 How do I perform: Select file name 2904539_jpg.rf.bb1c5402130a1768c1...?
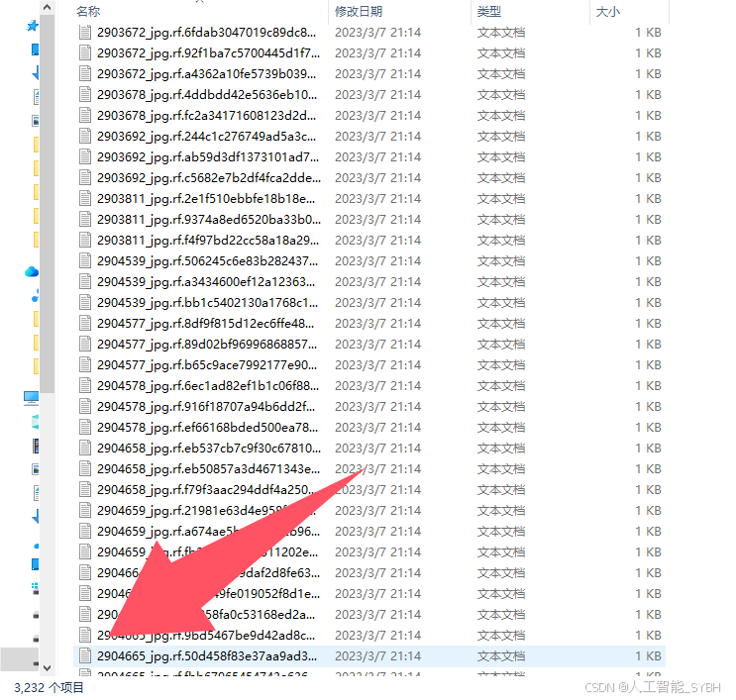pyautogui.click(x=207, y=303)
